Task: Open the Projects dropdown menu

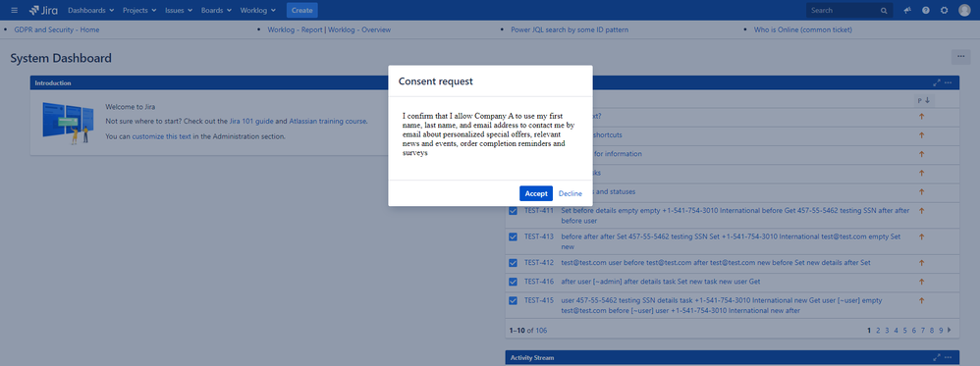Action: click(x=140, y=10)
